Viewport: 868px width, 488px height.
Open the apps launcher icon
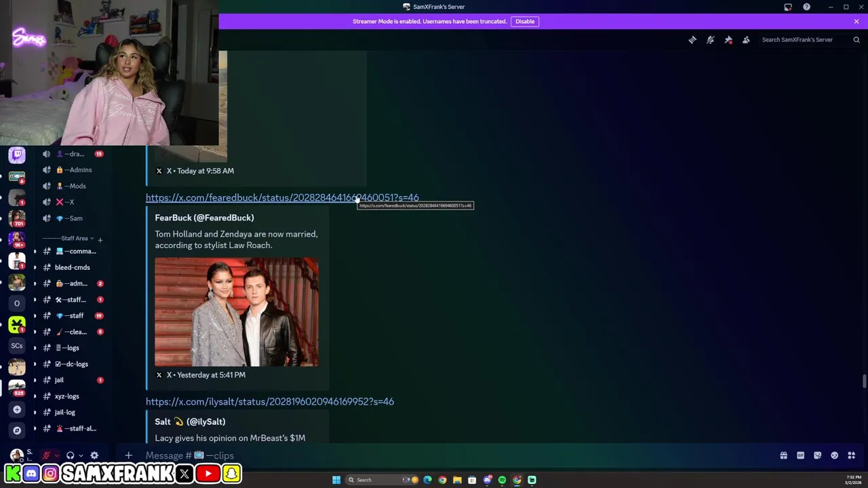(x=851, y=455)
